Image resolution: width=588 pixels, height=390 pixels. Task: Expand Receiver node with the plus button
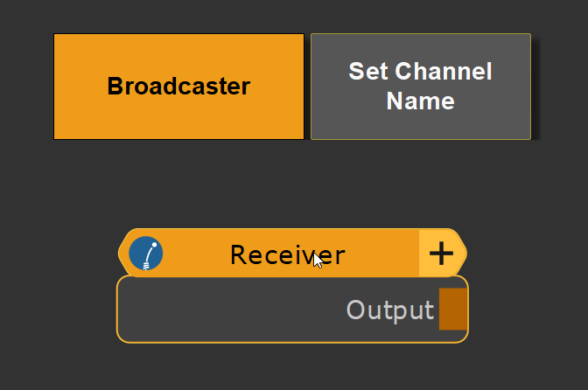pyautogui.click(x=441, y=254)
